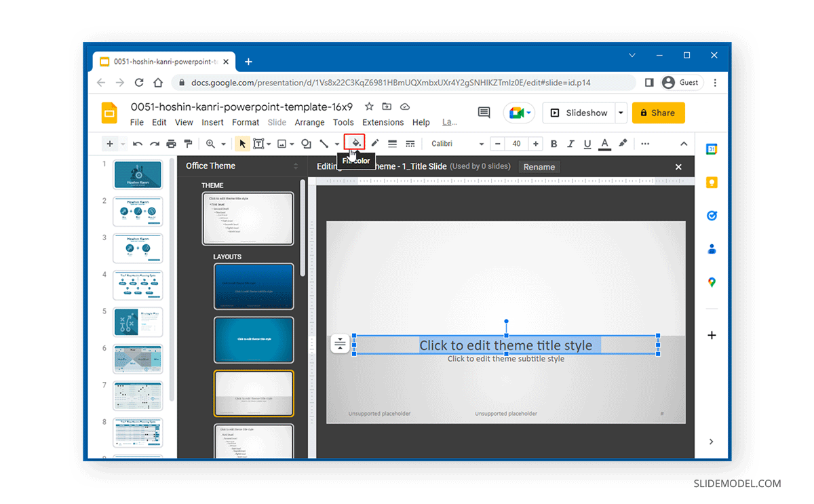The height and width of the screenshot is (504, 814).
Task: Expand the insert image options arrow
Action: click(x=292, y=144)
